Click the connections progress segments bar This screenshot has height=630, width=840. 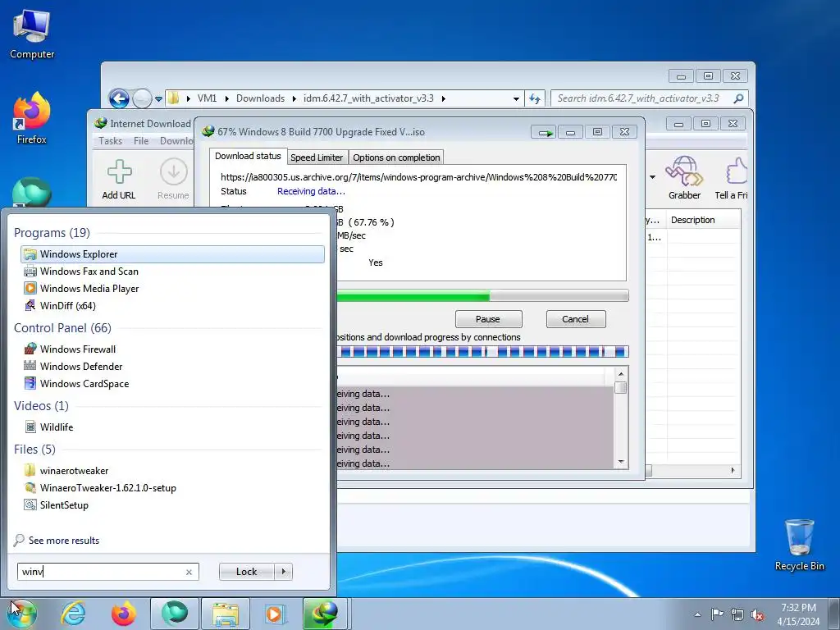click(x=482, y=351)
